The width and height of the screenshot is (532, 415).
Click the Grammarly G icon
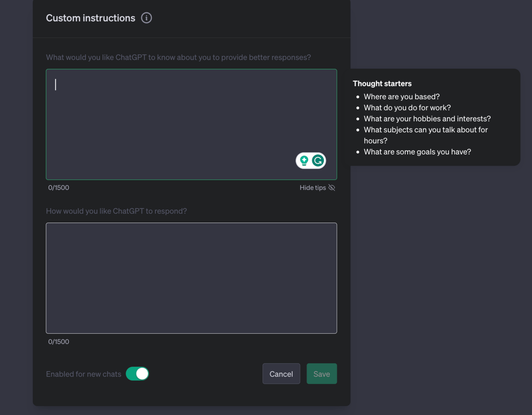tap(318, 161)
